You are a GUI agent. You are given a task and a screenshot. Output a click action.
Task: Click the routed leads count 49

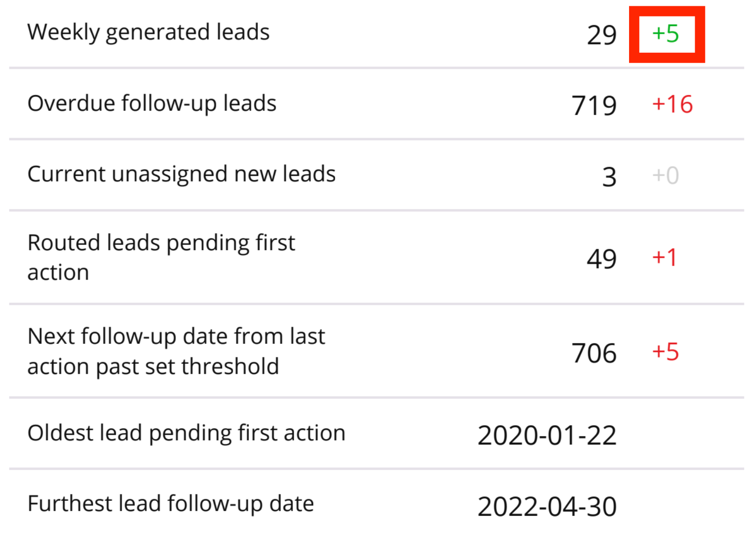602,258
